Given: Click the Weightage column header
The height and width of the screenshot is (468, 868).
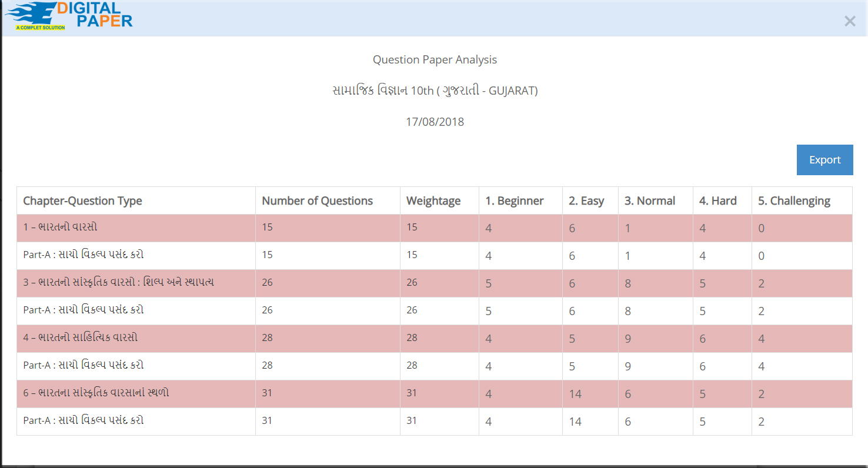Looking at the screenshot, I should (x=433, y=201).
